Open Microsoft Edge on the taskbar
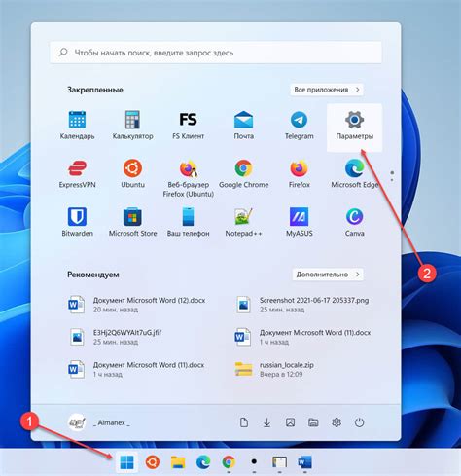Image resolution: width=461 pixels, height=476 pixels. 203,462
